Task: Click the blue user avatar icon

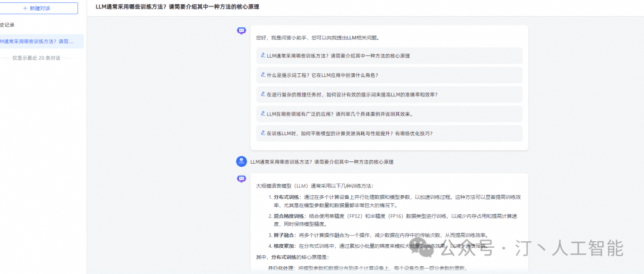Action: [x=241, y=161]
